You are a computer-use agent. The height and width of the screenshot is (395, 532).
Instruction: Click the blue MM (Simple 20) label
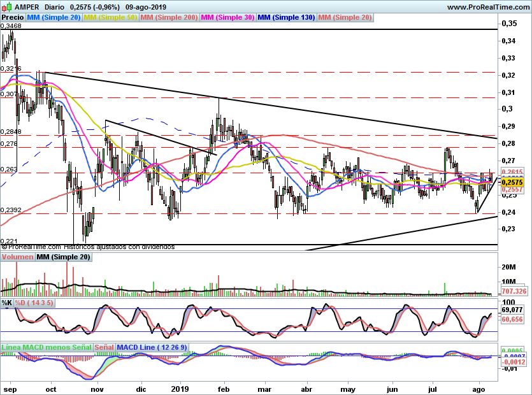coord(54,18)
